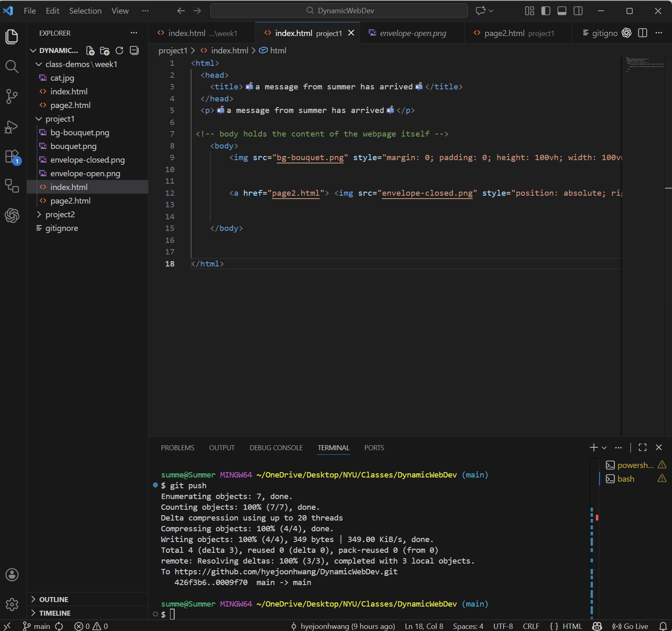Open the Source Control view
Viewport: 672px width, 631px height.
(x=12, y=96)
